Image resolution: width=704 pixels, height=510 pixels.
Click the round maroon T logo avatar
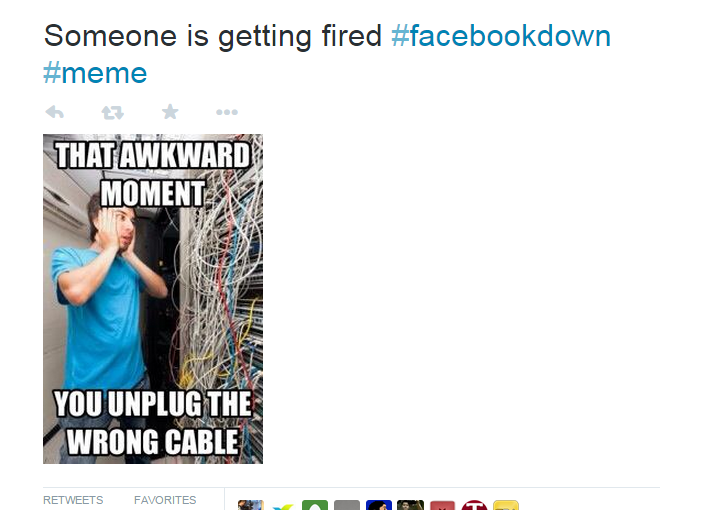click(x=474, y=505)
